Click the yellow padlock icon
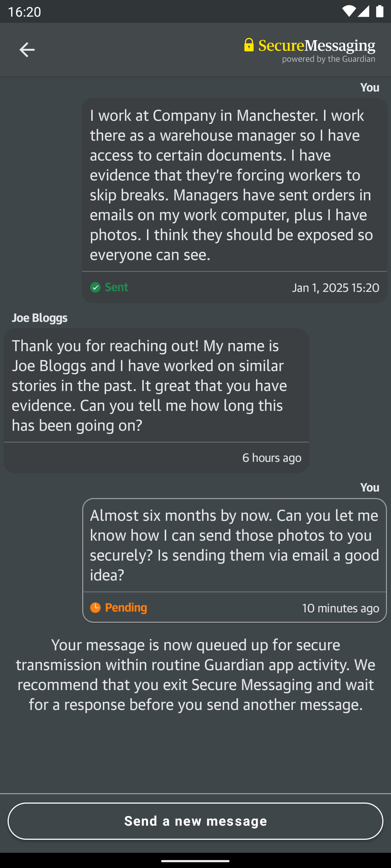 (249, 45)
